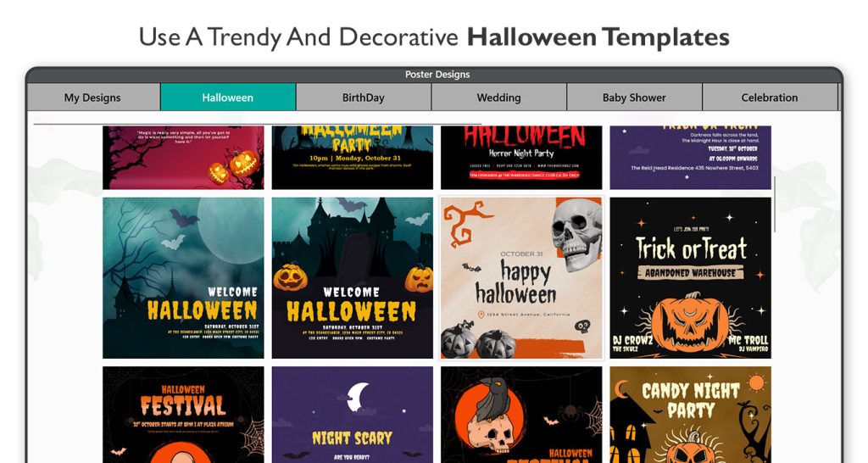Pick the Candy Night Party template
Image resolution: width=868 pixels, height=463 pixels.
[690, 415]
